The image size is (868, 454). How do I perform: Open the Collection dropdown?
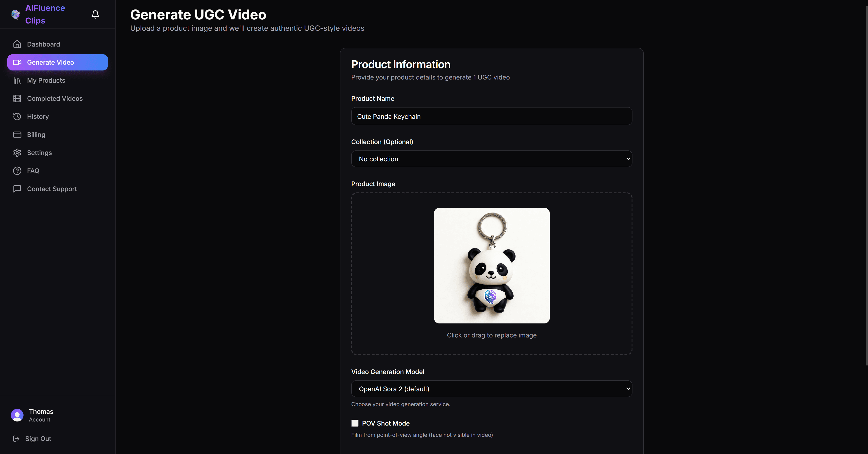pos(492,159)
